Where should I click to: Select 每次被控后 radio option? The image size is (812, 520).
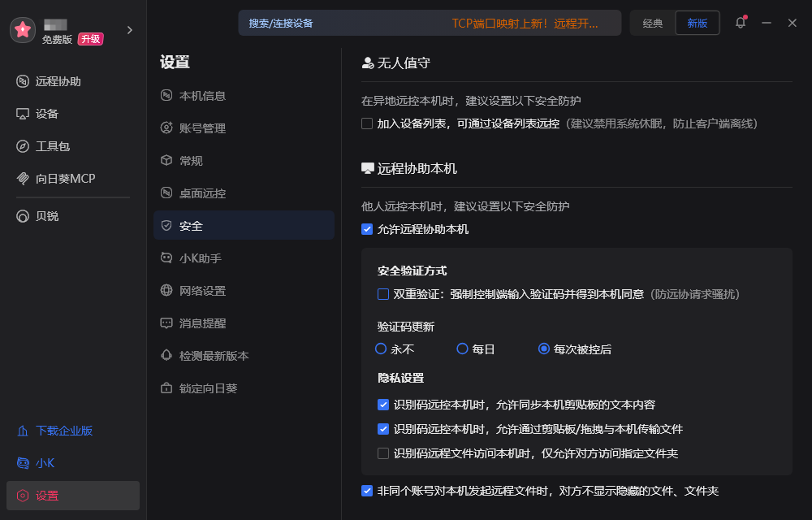click(x=544, y=349)
